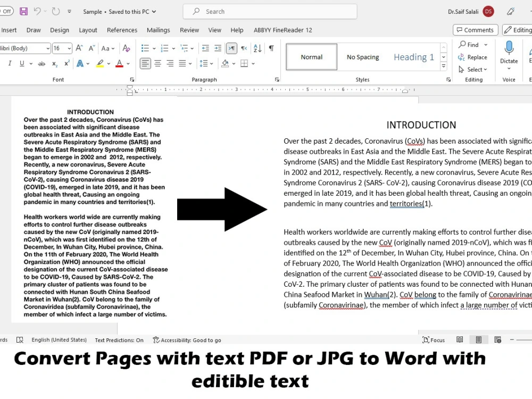Open the Review ribbon tab
Viewport: 532px width, 399px height.
[189, 30]
